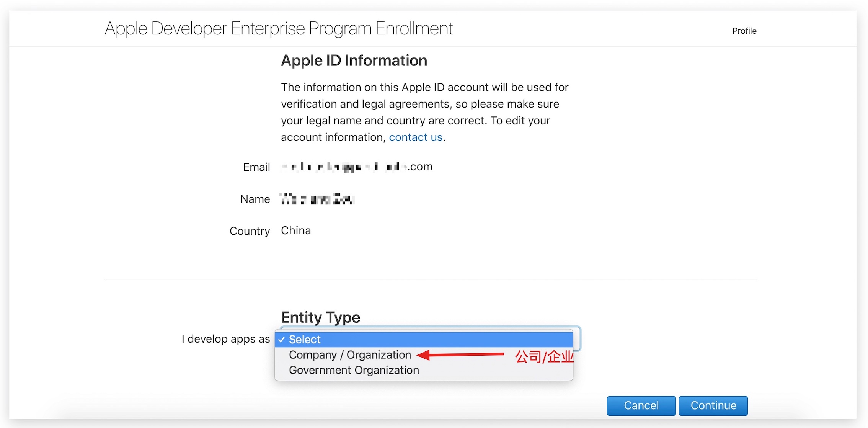Click the checkmark beside the Select option
This screenshot has width=868, height=428.
click(282, 340)
